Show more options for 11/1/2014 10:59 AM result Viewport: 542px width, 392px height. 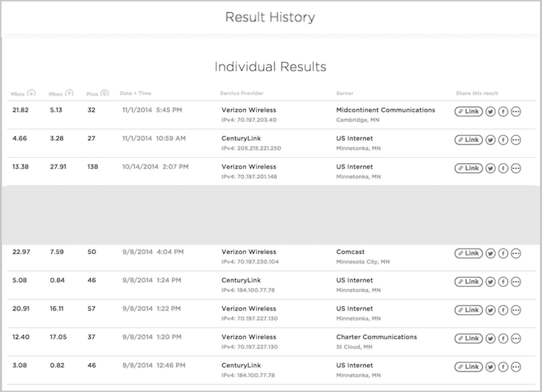point(516,140)
